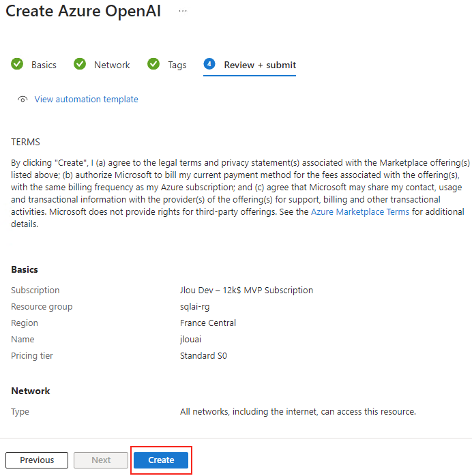Select the region value 'France Central'
The image size is (472, 476).
coord(208,323)
